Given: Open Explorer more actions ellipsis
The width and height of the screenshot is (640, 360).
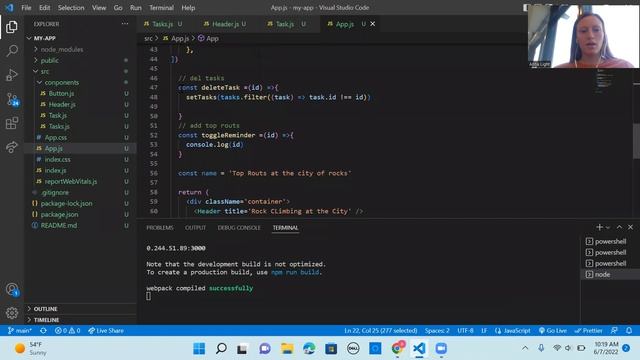Looking at the screenshot, I should 125,24.
